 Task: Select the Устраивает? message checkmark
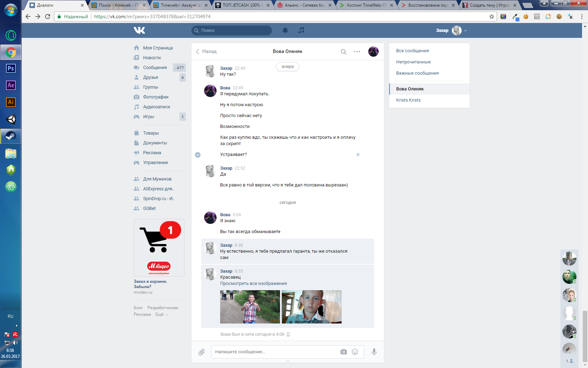pyautogui.click(x=198, y=155)
